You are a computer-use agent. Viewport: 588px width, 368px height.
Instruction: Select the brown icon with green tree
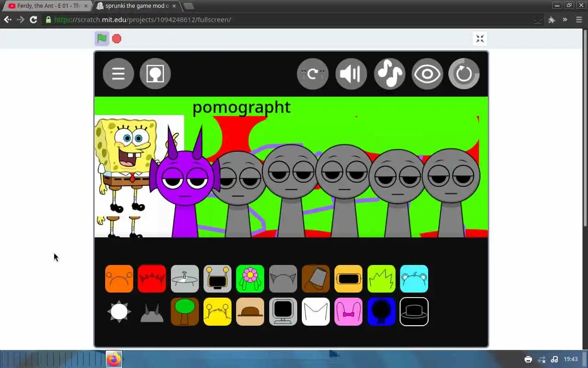click(185, 311)
